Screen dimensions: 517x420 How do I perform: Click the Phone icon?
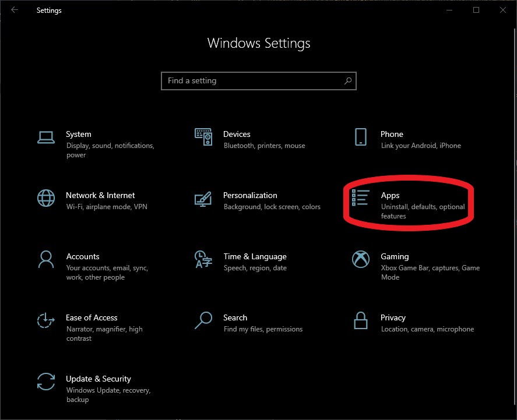pos(361,137)
